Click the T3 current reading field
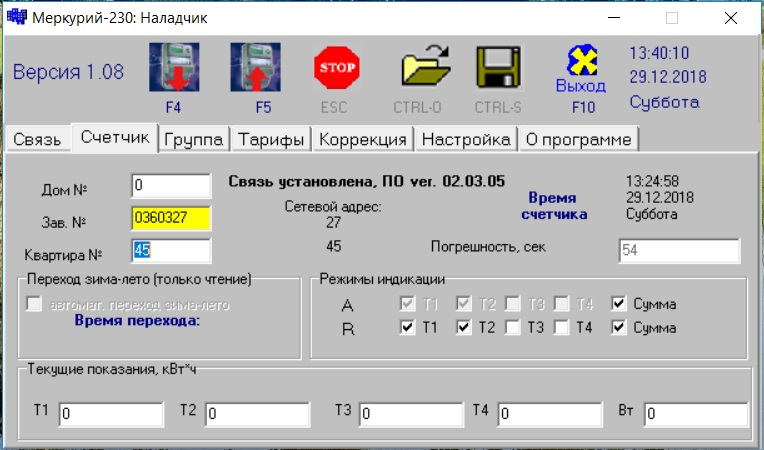764x450 pixels. point(411,414)
